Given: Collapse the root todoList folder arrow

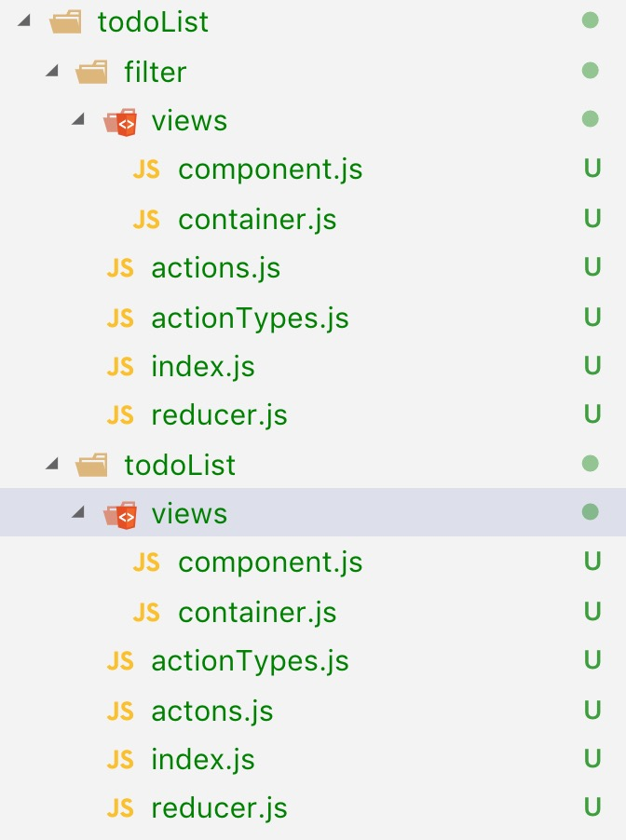Looking at the screenshot, I should (x=25, y=21).
